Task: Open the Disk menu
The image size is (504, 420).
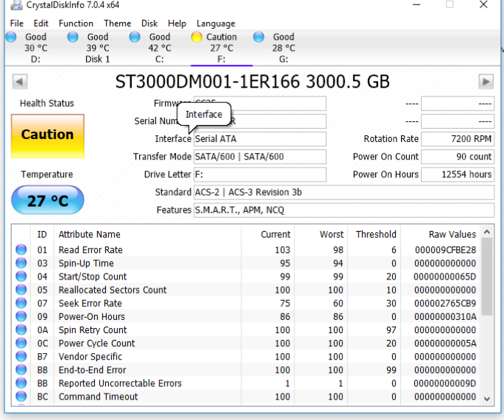Action: 149,24
